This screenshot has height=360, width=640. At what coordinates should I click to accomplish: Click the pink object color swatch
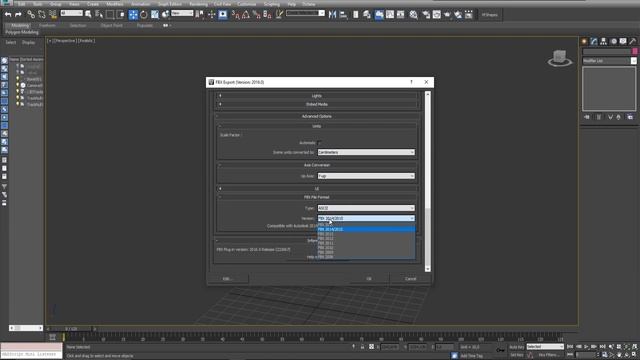coord(635,51)
